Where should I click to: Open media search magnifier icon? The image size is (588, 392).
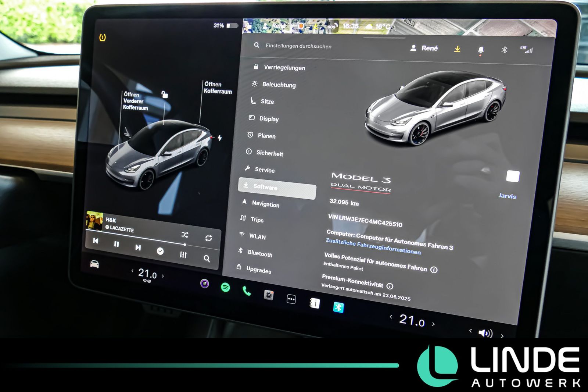[x=207, y=259]
